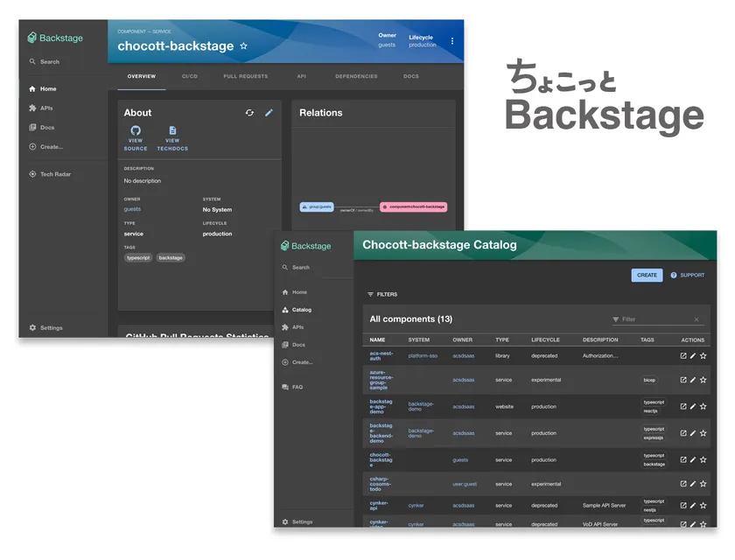
Task: Open Tech Radar in the sidebar
Action: pos(54,174)
